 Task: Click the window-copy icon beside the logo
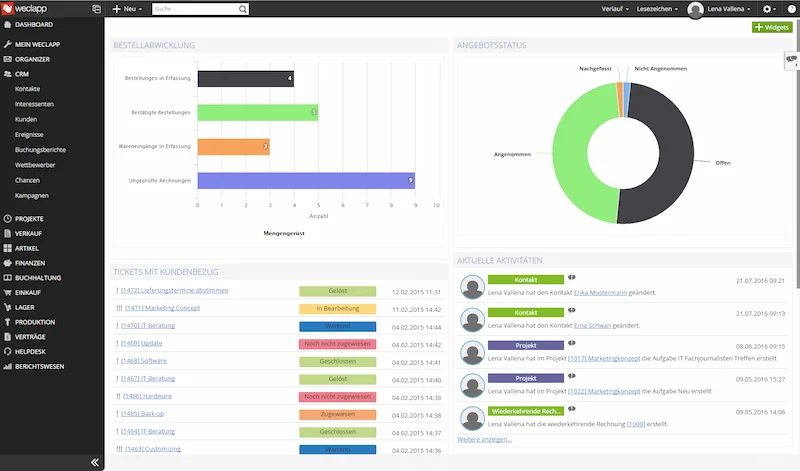tap(97, 8)
